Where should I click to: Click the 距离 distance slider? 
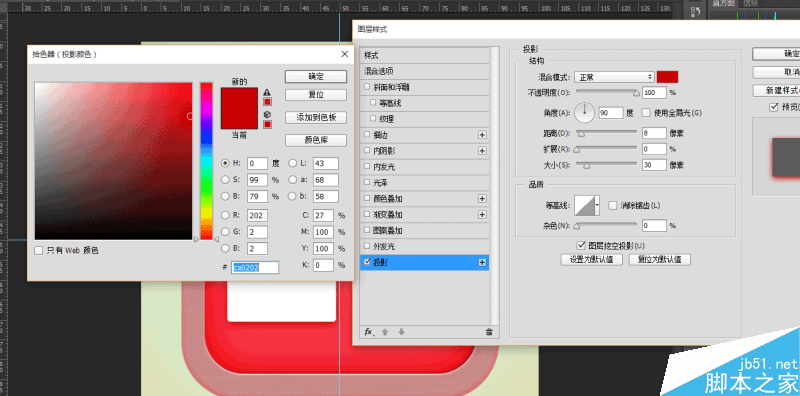click(607, 134)
